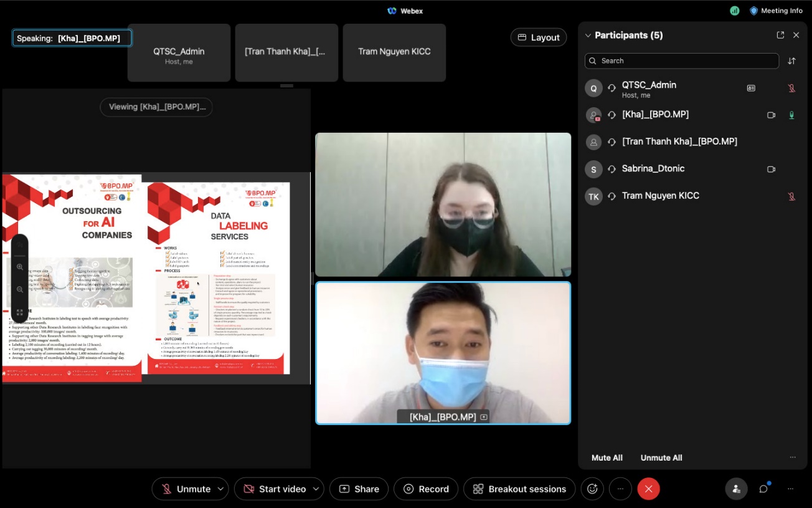Collapse the Participants (5) section

(x=588, y=36)
